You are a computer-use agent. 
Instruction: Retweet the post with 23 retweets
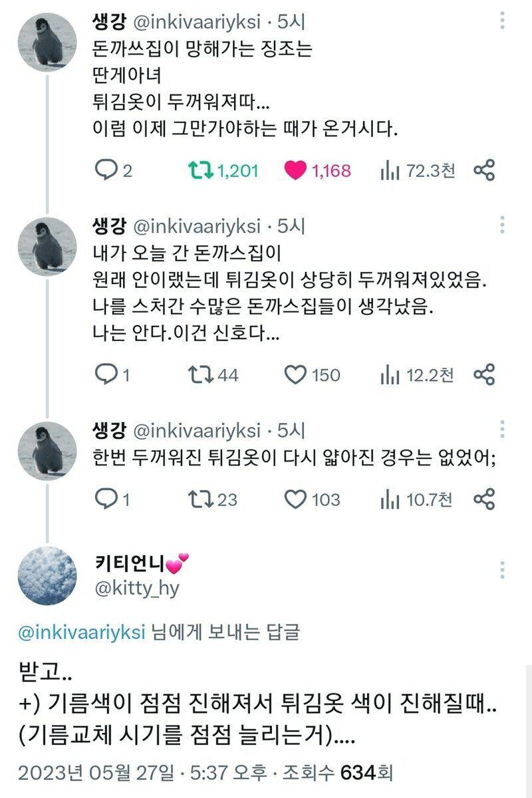198,499
